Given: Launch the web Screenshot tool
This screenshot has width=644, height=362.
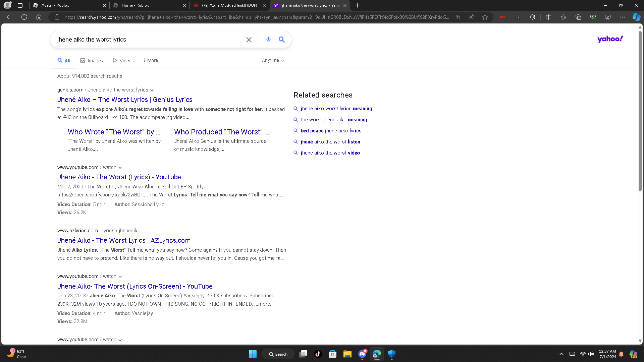Looking at the screenshot, I should [608, 17].
